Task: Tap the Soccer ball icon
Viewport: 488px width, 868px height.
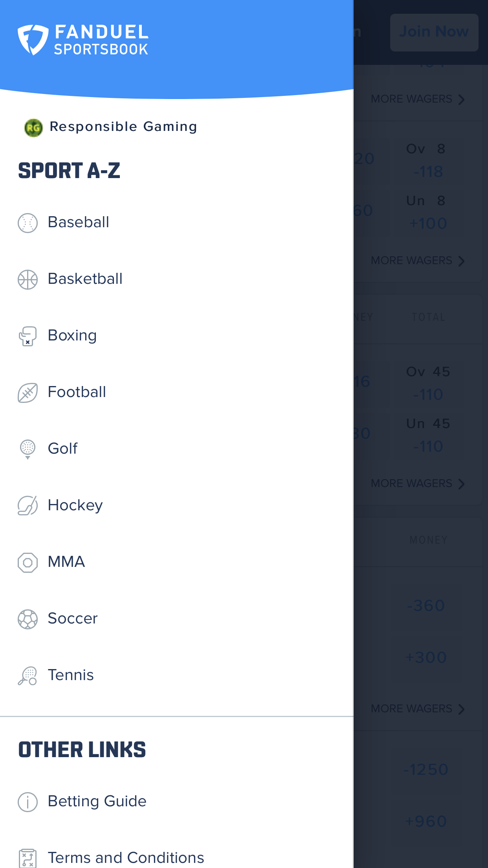Action: pyautogui.click(x=28, y=619)
